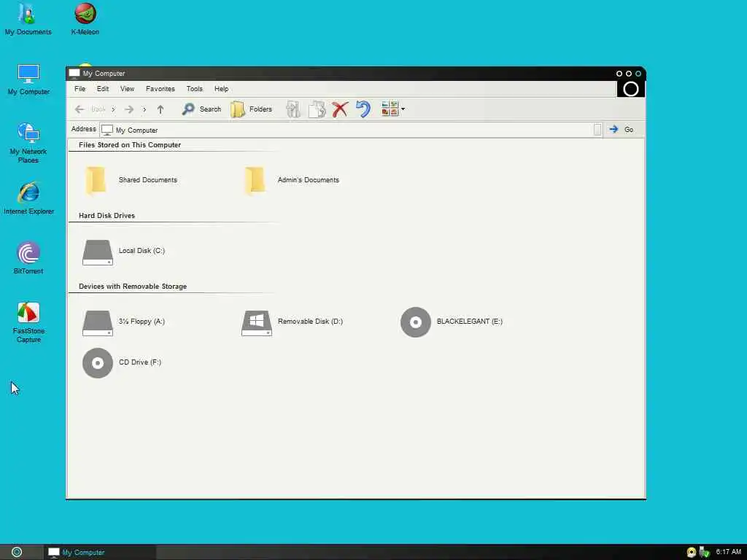This screenshot has width=747, height=560.
Task: Click the My Documents desktop icon
Action: [28, 19]
